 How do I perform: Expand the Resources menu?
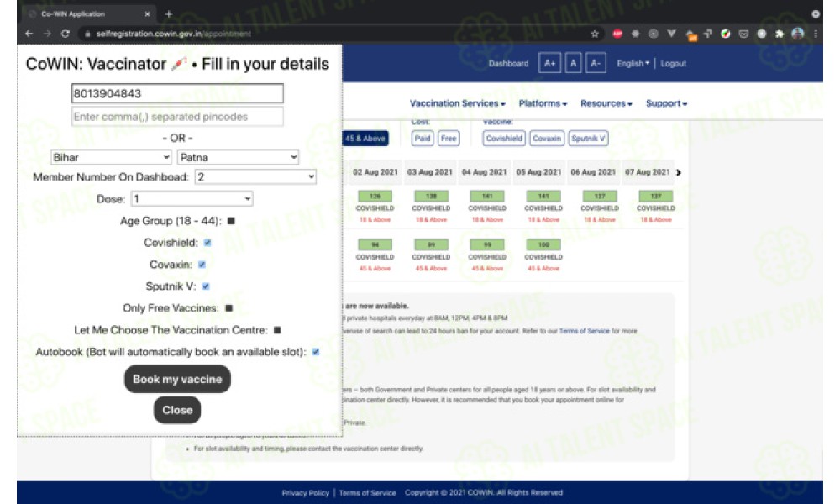(606, 103)
